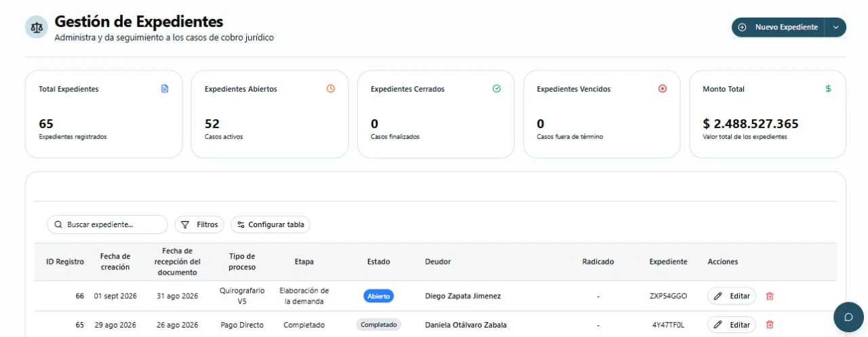This screenshot has width=868, height=337.
Task: Click the magnifier icon in search box
Action: tap(58, 224)
